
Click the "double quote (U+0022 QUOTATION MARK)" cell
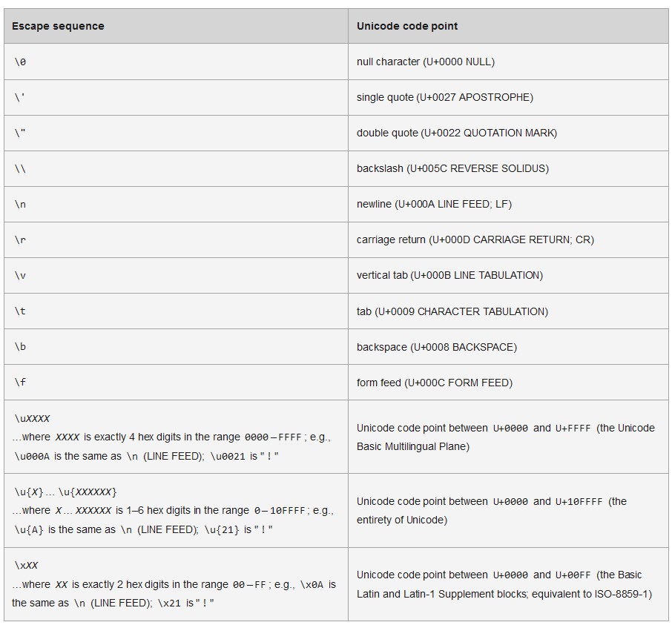click(456, 133)
